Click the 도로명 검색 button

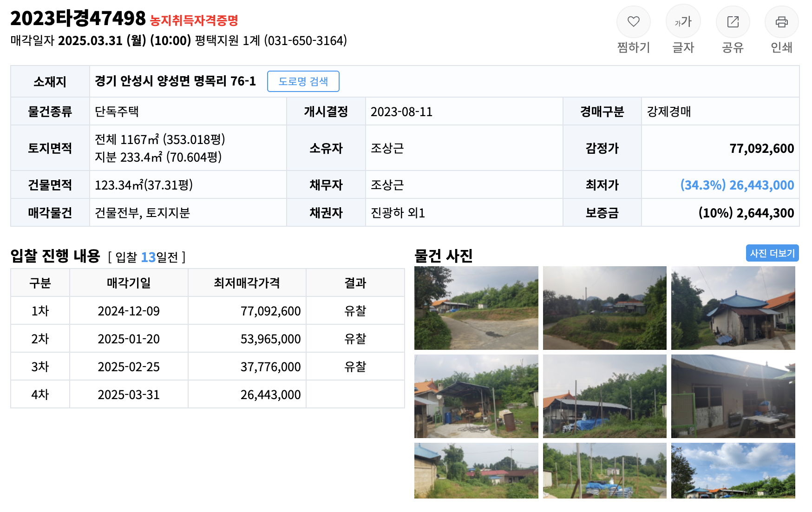pos(303,81)
